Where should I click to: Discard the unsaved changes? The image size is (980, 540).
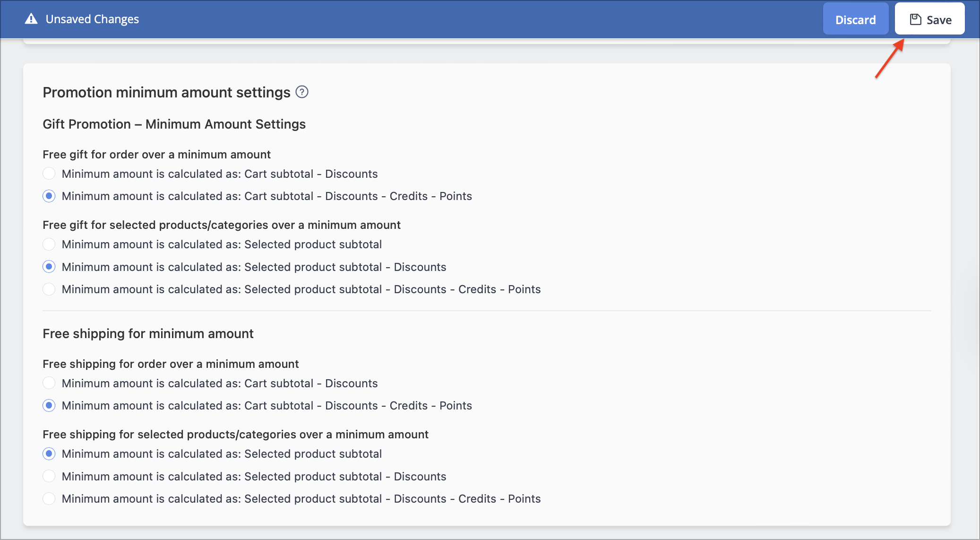855,19
